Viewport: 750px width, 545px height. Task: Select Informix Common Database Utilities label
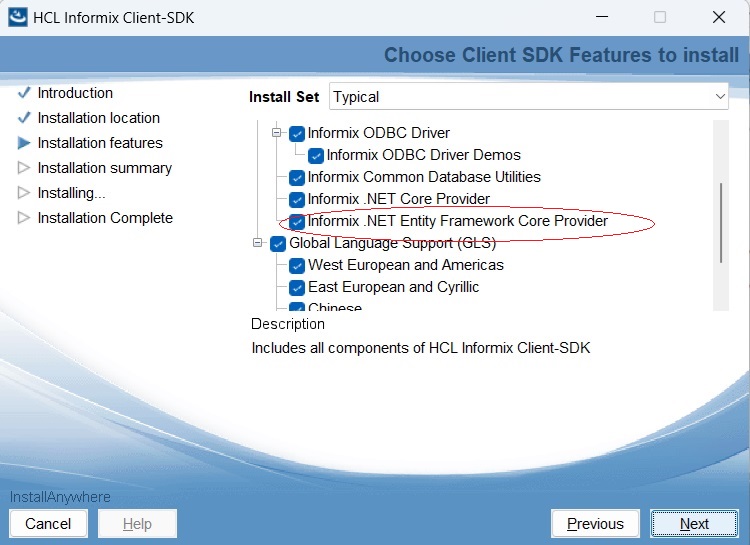pyautogui.click(x=424, y=177)
